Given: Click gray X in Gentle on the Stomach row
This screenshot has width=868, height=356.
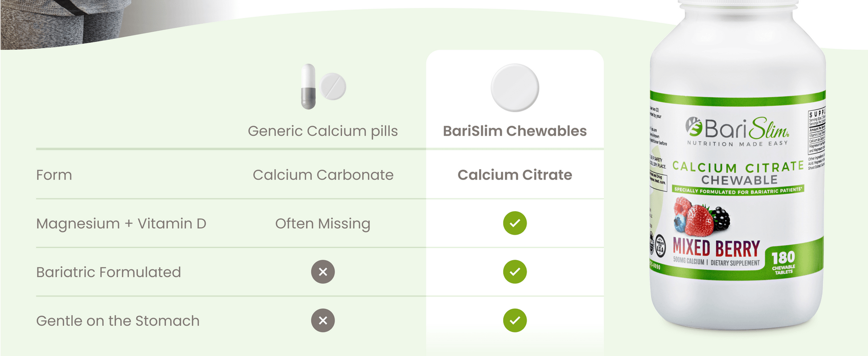Looking at the screenshot, I should tap(323, 320).
